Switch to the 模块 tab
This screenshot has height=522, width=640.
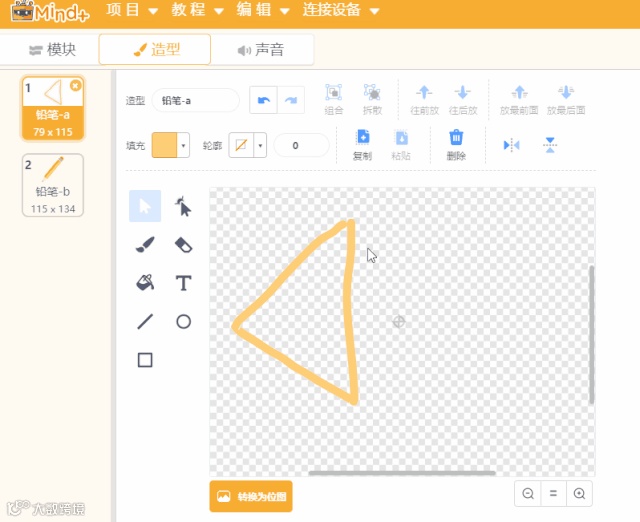pos(53,50)
